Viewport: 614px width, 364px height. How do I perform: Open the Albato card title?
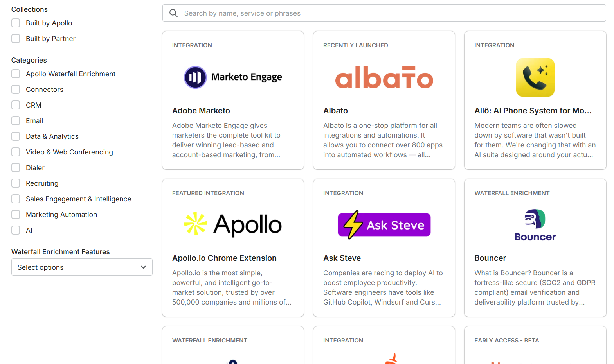pyautogui.click(x=335, y=111)
